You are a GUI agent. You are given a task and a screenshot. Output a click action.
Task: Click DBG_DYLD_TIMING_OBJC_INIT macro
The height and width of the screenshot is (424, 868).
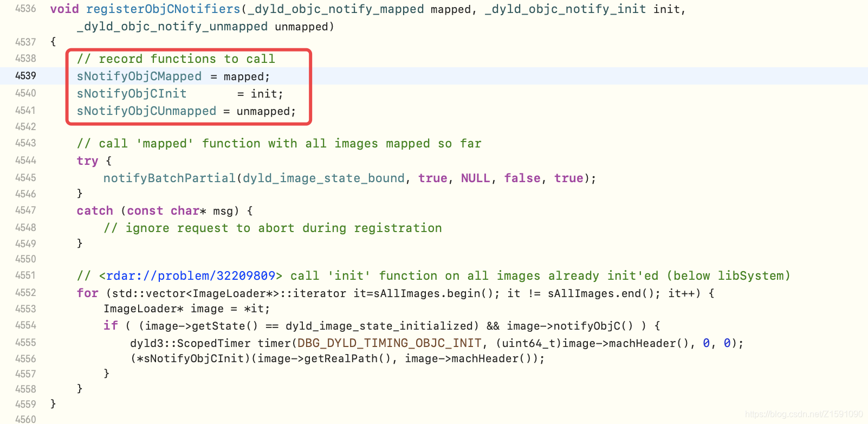389,343
